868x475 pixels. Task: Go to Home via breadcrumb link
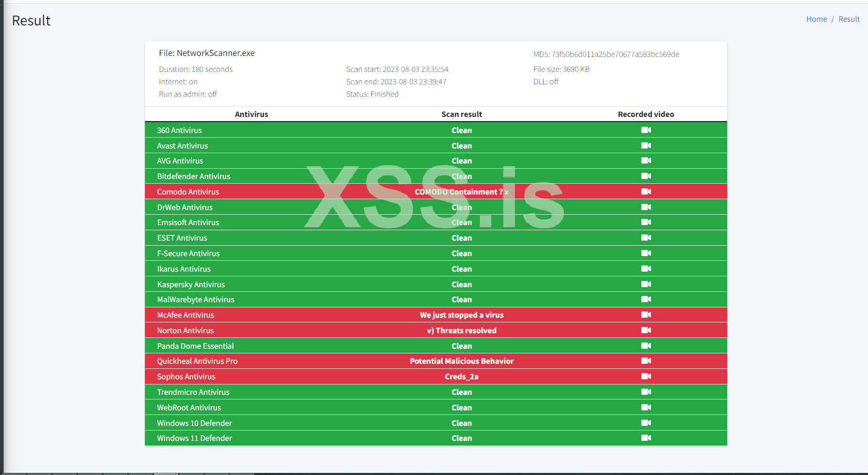point(817,19)
